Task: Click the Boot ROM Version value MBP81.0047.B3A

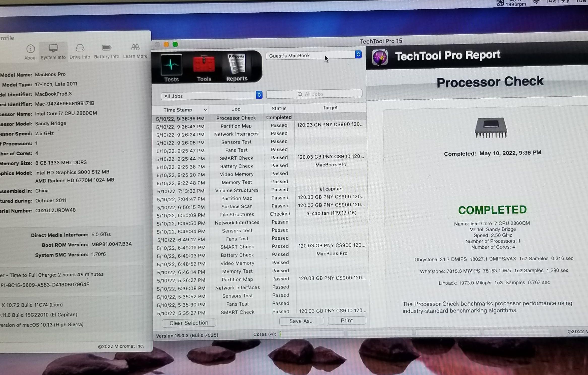Action: (x=111, y=244)
